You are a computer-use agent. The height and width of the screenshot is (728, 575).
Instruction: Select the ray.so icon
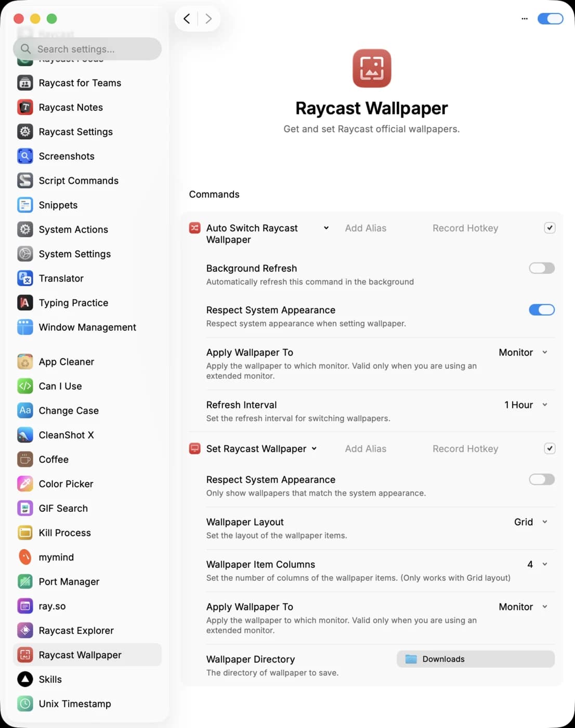pyautogui.click(x=25, y=606)
